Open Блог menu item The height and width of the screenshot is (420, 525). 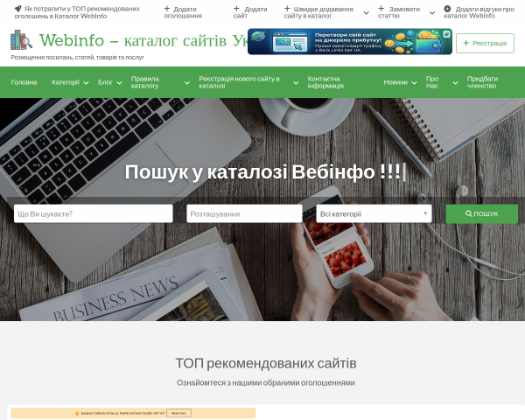[105, 82]
